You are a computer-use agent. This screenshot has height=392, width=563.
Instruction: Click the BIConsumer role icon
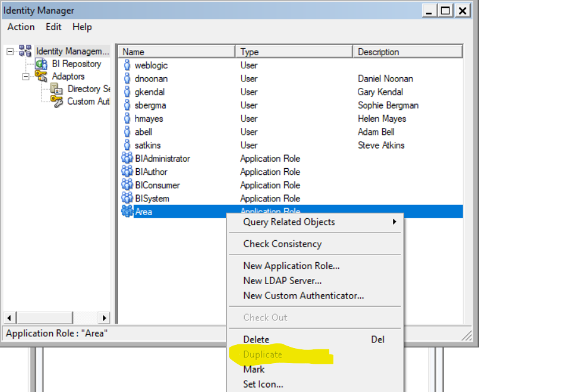127,184
